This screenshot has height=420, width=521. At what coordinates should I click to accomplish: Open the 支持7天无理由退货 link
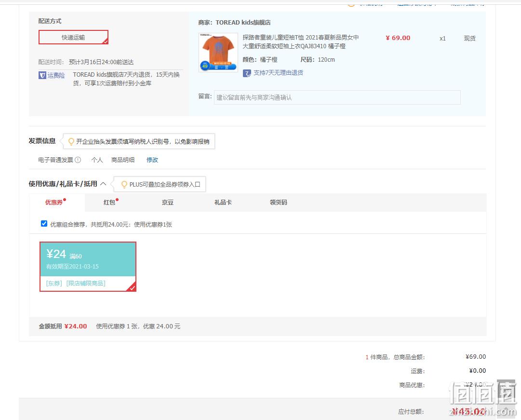(x=278, y=73)
